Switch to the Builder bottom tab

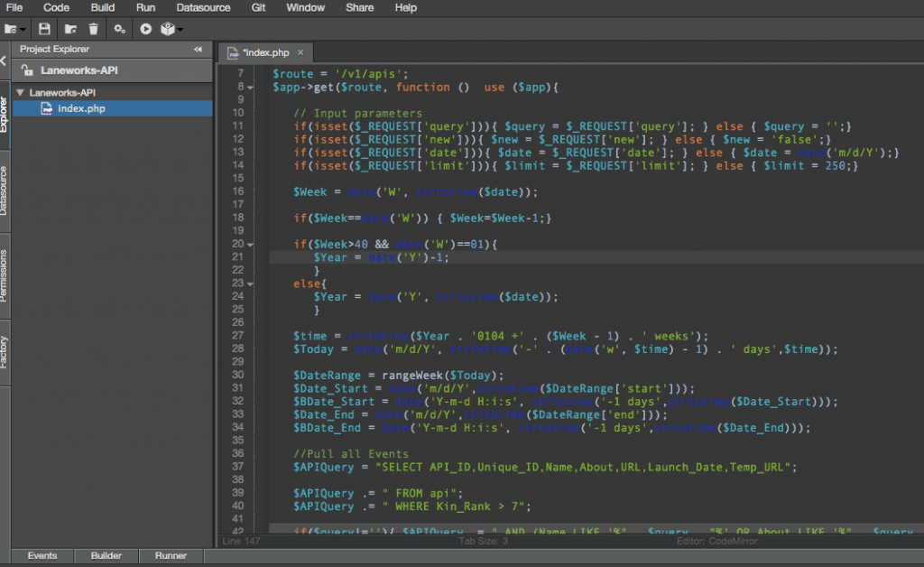click(x=106, y=556)
